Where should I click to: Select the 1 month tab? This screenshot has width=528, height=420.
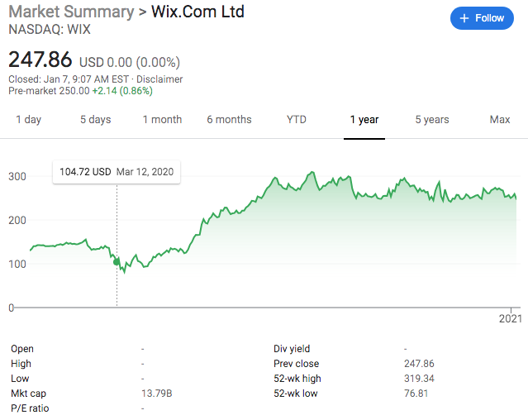(162, 120)
